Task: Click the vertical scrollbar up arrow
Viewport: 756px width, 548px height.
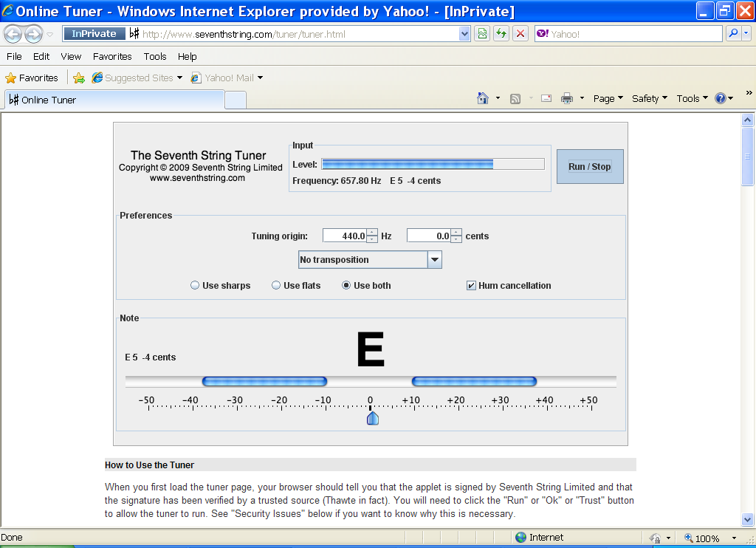Action: point(747,120)
